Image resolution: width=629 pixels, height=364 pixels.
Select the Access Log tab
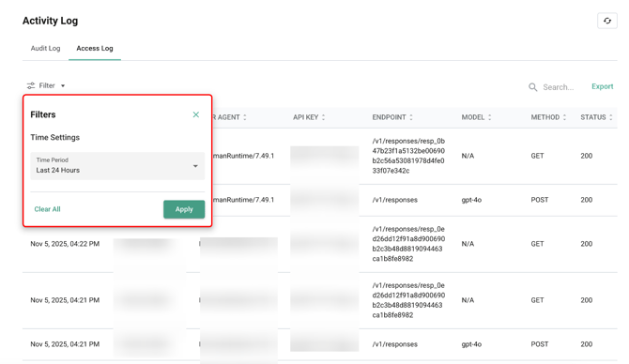95,48
